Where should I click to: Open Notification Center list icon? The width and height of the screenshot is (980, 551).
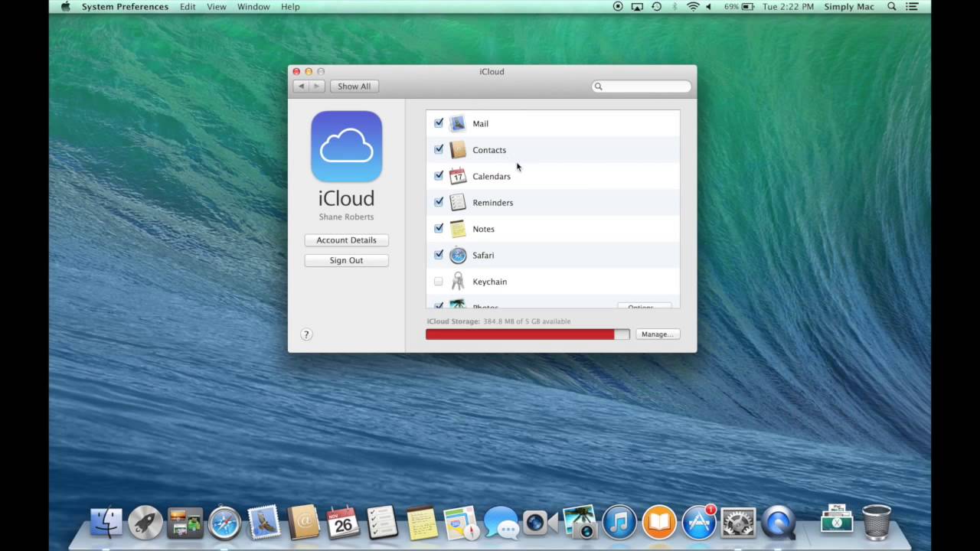(913, 6)
